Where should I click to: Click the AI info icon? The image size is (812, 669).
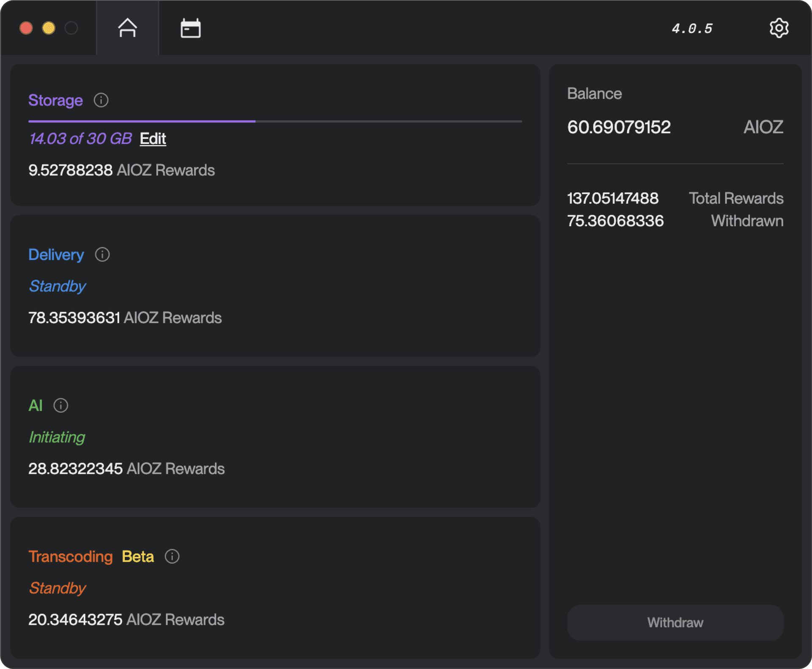pos(60,406)
